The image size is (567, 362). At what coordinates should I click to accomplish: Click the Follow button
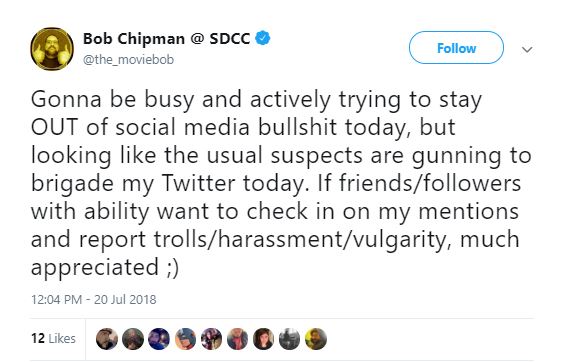[456, 48]
